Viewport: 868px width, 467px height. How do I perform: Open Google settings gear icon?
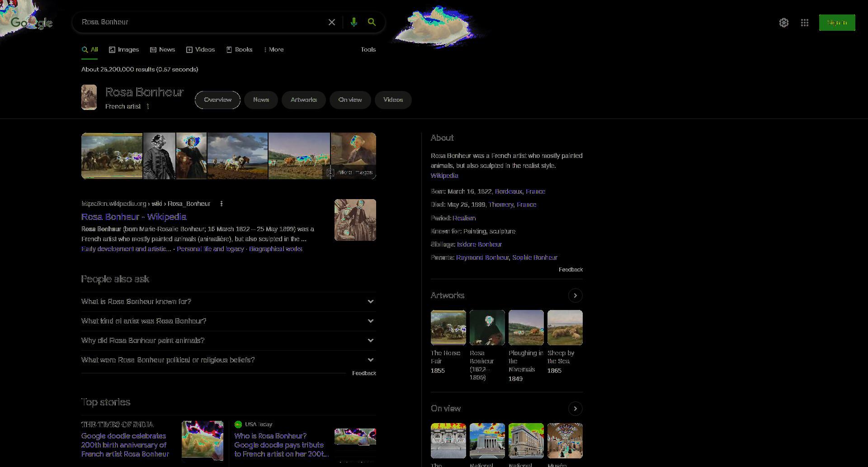click(784, 23)
